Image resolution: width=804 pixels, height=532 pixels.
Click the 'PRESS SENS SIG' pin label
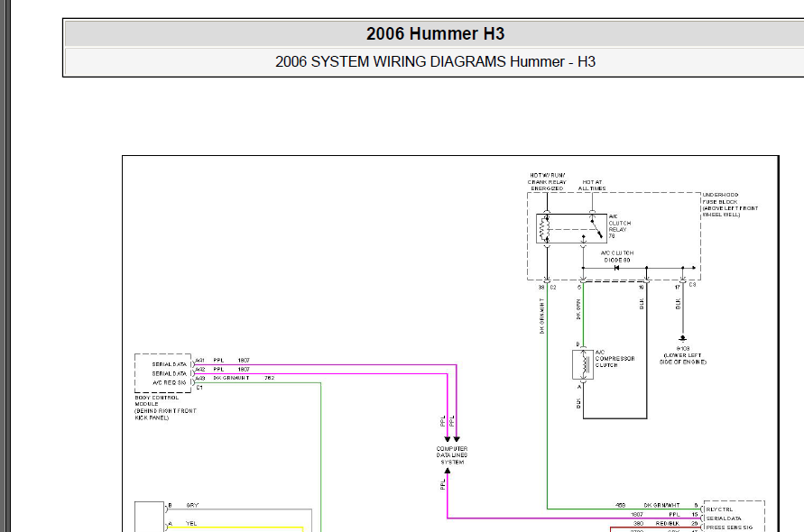[729, 527]
